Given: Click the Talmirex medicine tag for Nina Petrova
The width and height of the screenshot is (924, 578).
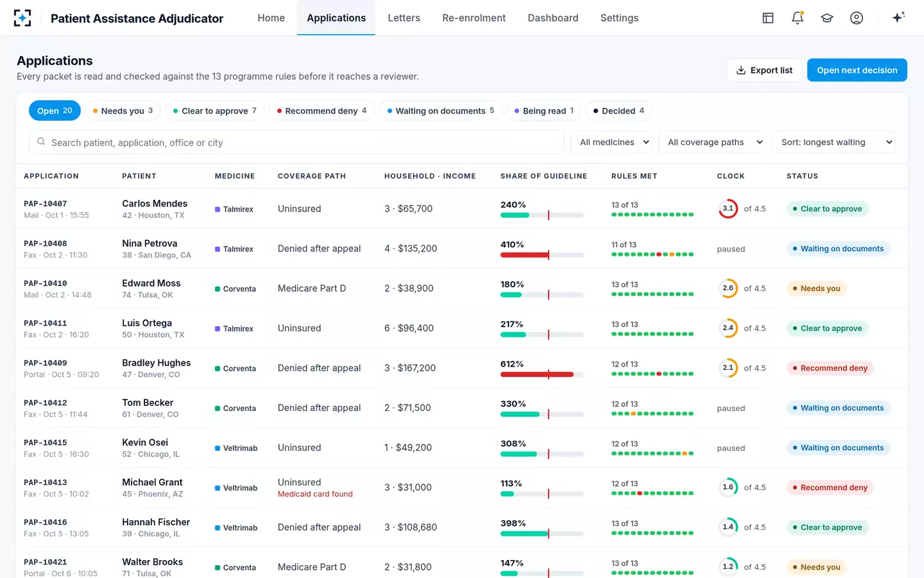Looking at the screenshot, I should click(x=234, y=249).
